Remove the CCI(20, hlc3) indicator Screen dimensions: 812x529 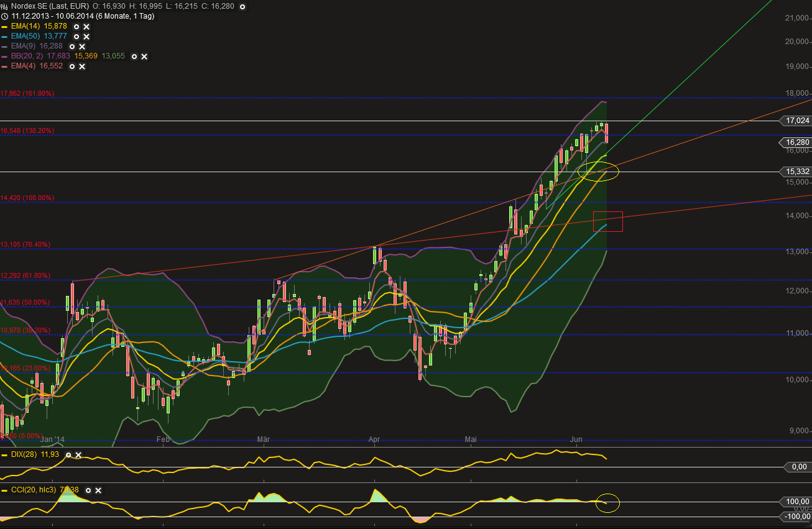98,490
